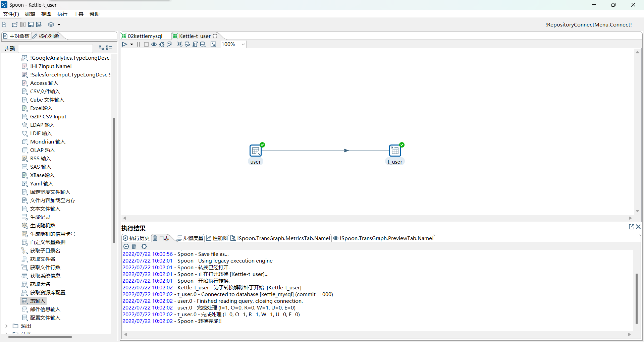
Task: Select 表输入 step in the tree
Action: tap(37, 301)
